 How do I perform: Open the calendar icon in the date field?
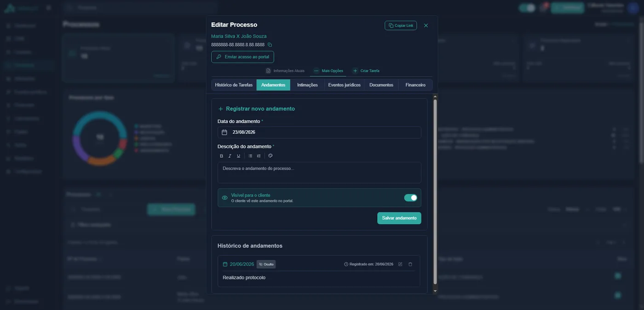224,132
